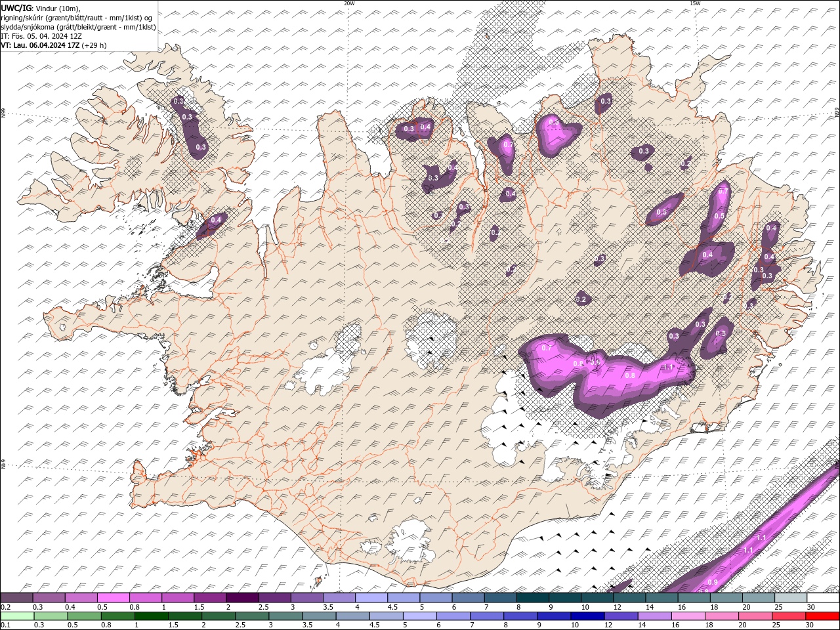Viewport: 840px width, 630px height.
Task: Click the '1.1' value on land above Vatnajökull
Action: pyautogui.click(x=669, y=367)
